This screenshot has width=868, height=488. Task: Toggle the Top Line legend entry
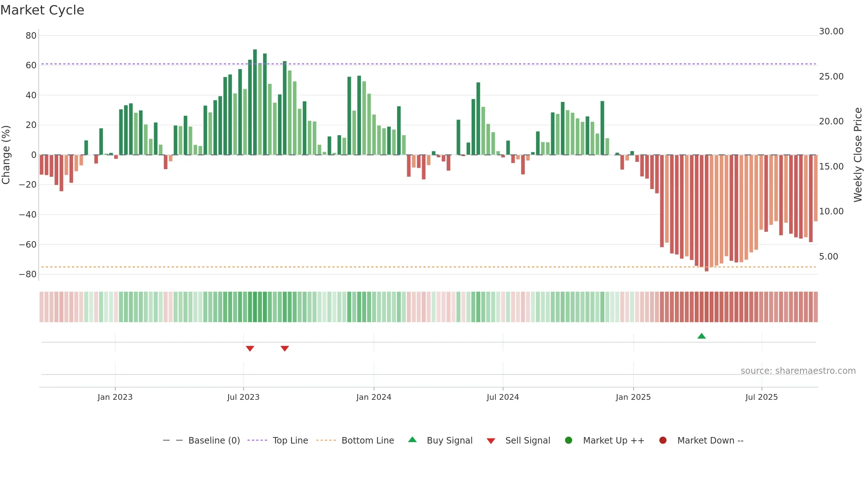pyautogui.click(x=278, y=440)
